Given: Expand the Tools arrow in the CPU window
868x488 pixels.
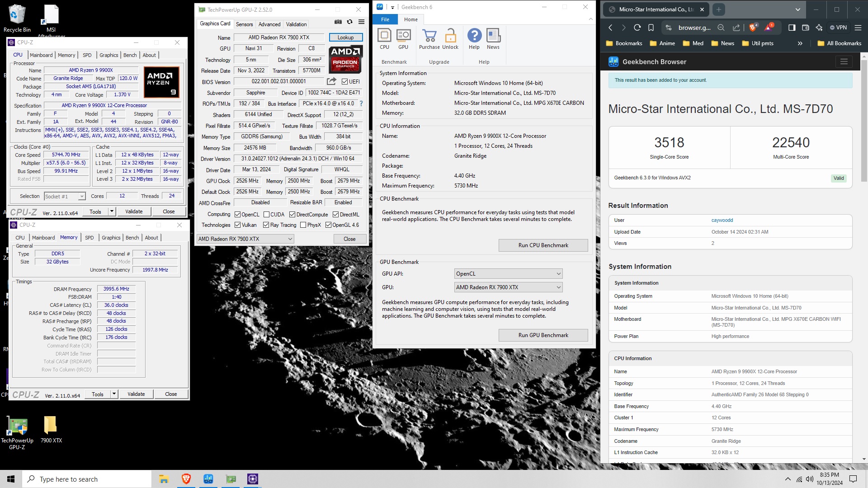Looking at the screenshot, I should [x=112, y=211].
